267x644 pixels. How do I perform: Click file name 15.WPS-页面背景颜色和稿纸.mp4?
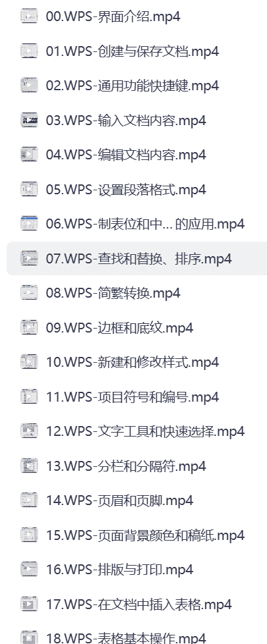coord(145,535)
